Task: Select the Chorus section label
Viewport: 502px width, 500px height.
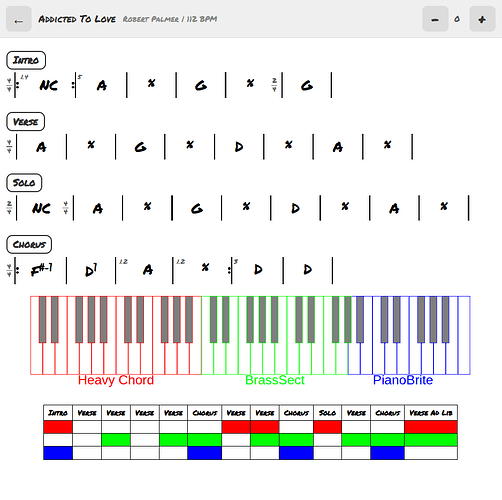Action: [x=29, y=244]
